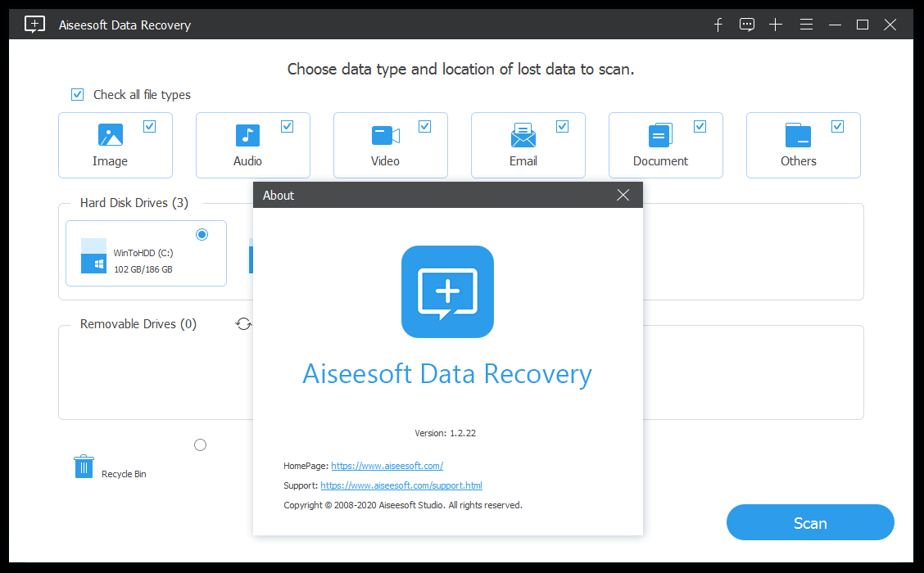Refresh the Removable Drives list
Screen dimensions: 924x573
(x=243, y=324)
